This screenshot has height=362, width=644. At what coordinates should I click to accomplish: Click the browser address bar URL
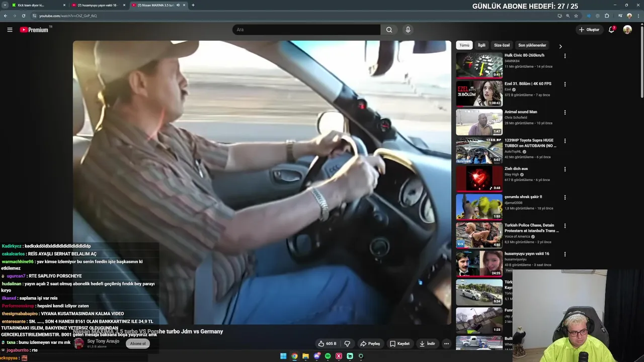[x=68, y=16]
